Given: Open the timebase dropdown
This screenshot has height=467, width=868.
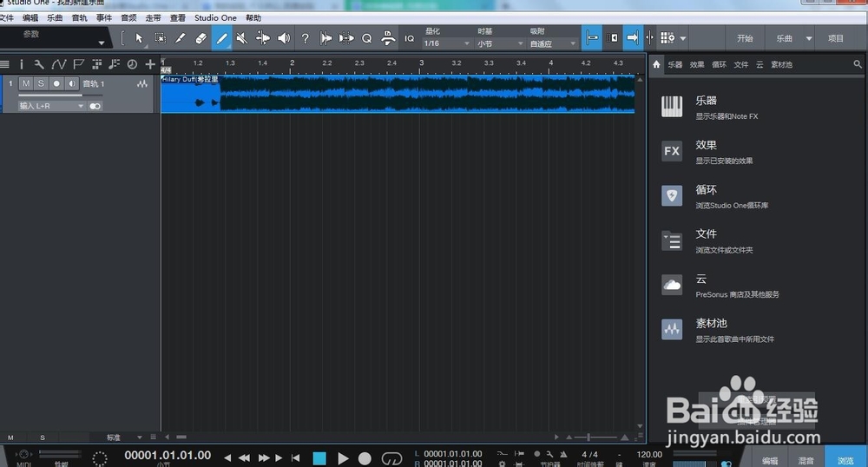Looking at the screenshot, I should tap(500, 43).
